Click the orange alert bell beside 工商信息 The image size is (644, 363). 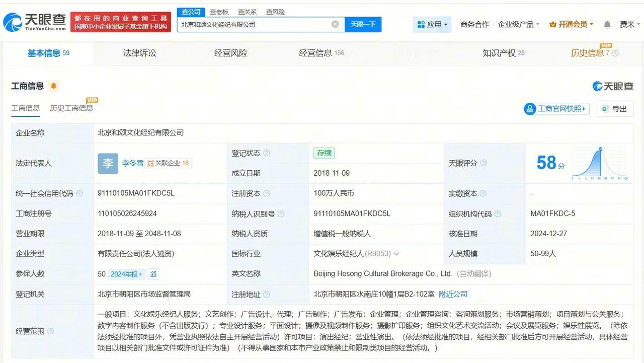[53, 86]
